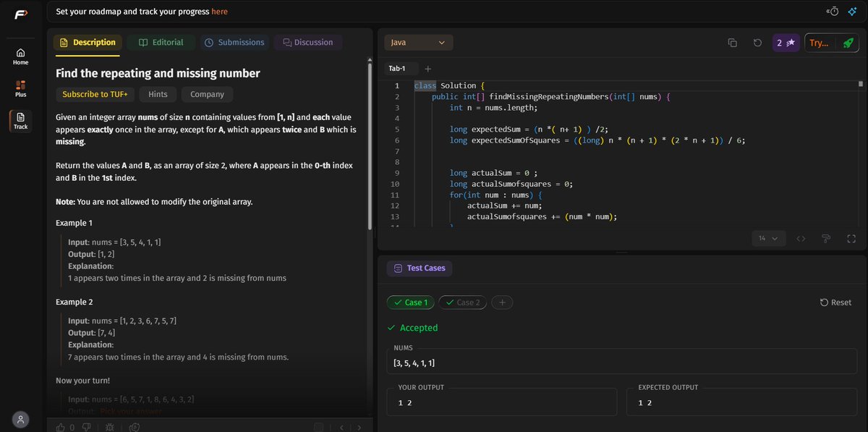The image size is (868, 432).
Task: Open the Java language dropdown
Action: [x=419, y=43]
